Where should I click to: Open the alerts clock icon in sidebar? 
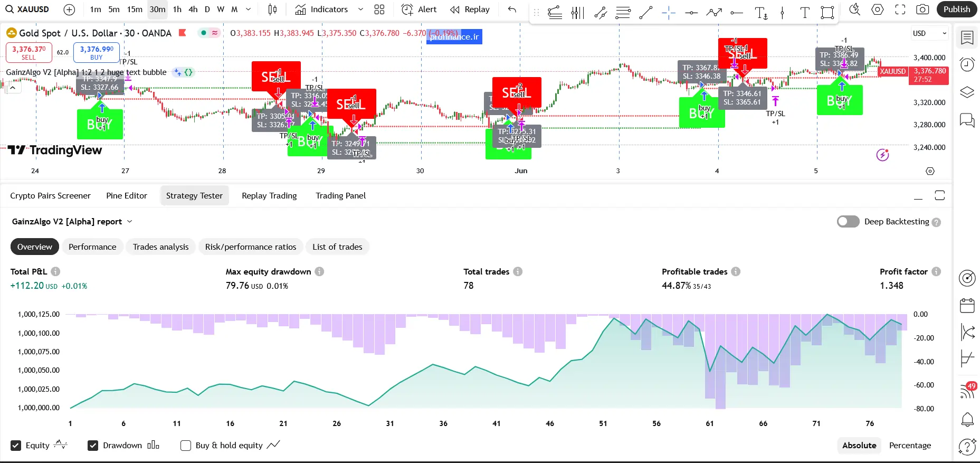click(x=967, y=64)
